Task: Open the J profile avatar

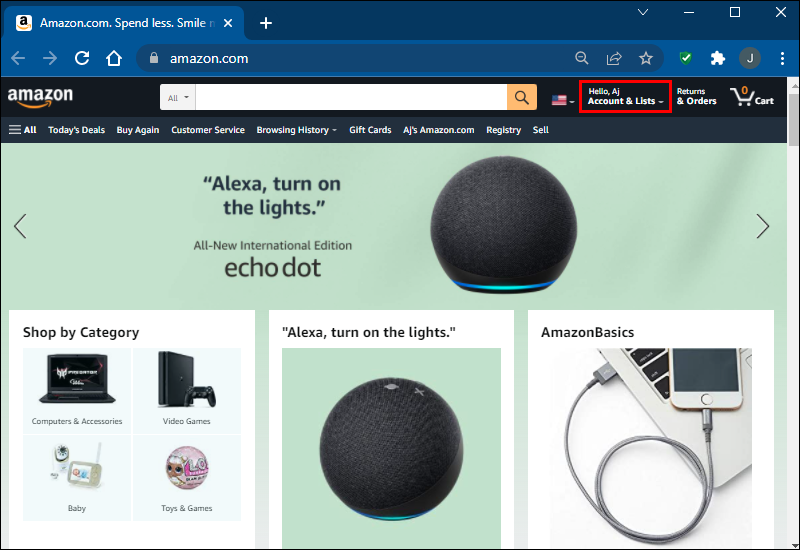Action: tap(749, 58)
